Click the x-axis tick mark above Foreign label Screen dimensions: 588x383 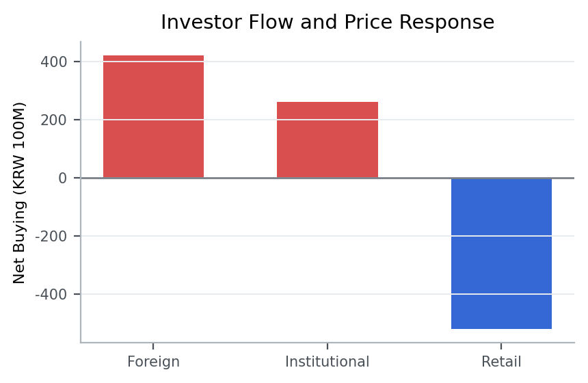click(153, 345)
